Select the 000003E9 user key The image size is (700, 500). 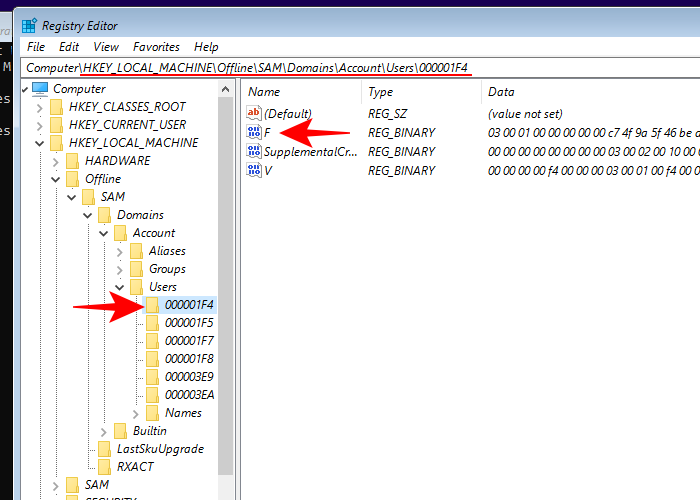(189, 377)
